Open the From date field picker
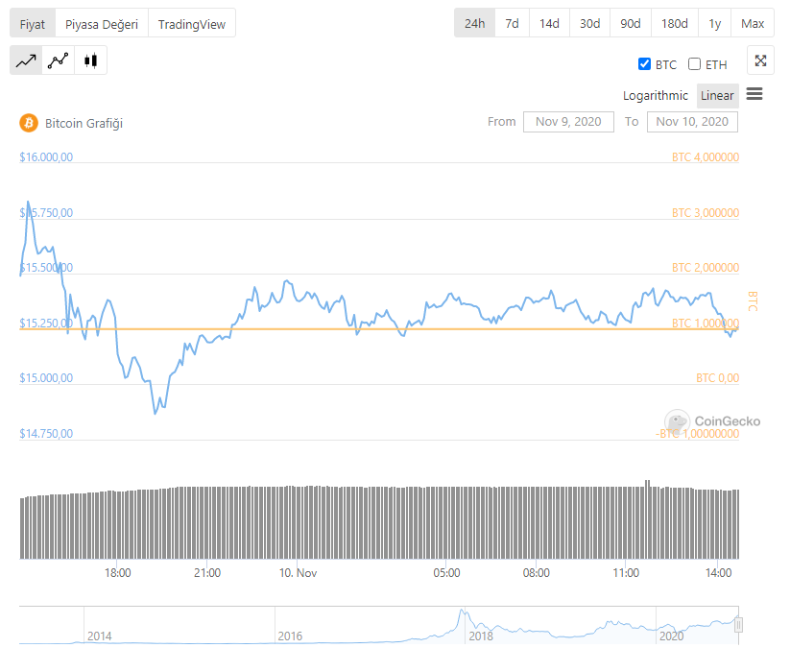 tap(568, 122)
